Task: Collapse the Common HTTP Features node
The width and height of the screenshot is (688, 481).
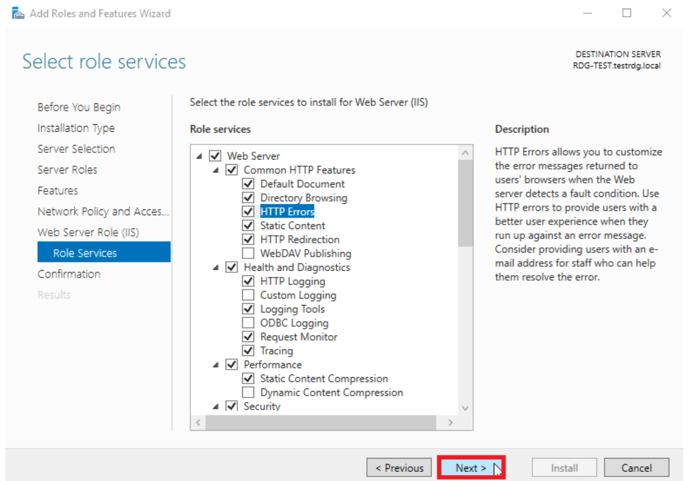Action: coord(215,170)
